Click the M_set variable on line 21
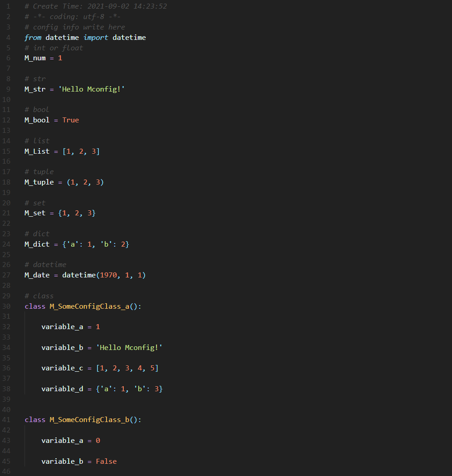This screenshot has height=476, width=452. pyautogui.click(x=34, y=213)
